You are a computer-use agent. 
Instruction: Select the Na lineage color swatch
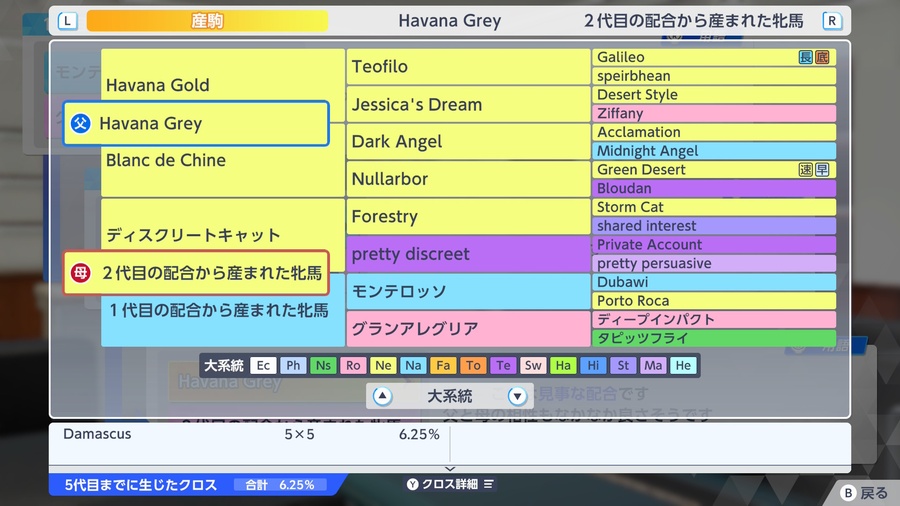[x=413, y=365]
